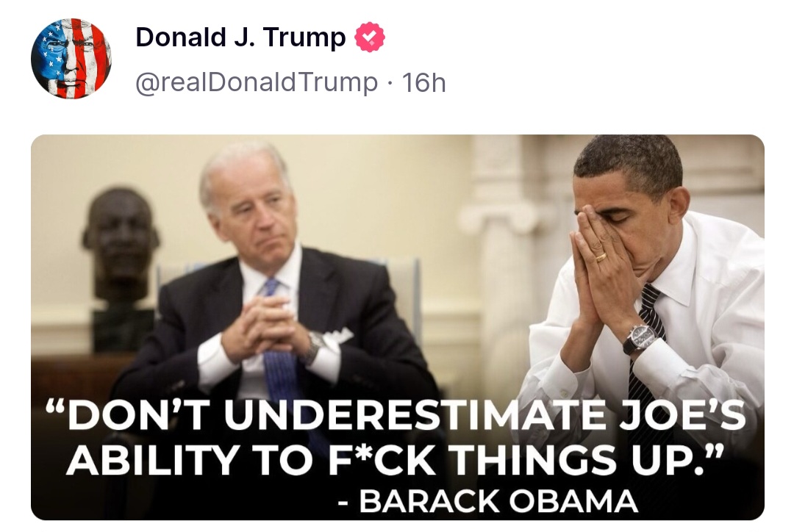Click the "F*CK" word in the quote

[x=382, y=460]
